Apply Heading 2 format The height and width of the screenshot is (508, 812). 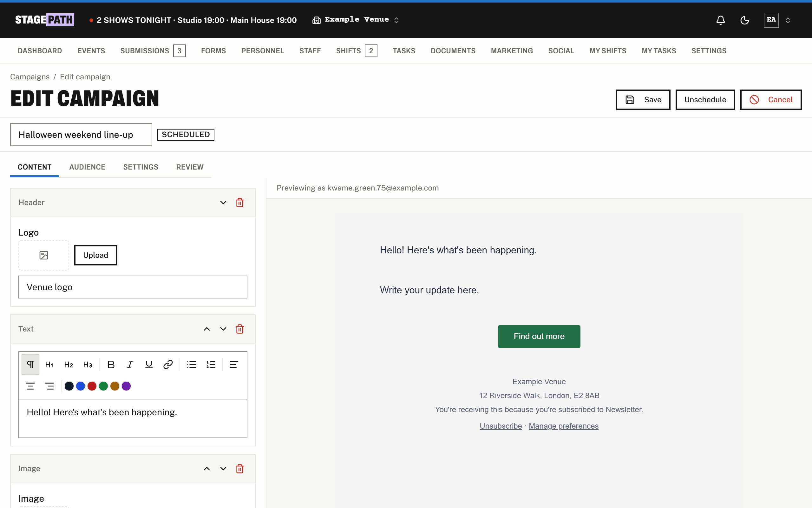pos(69,364)
